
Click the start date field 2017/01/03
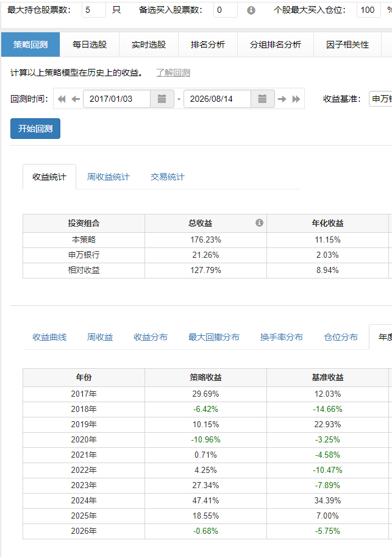[x=116, y=99]
